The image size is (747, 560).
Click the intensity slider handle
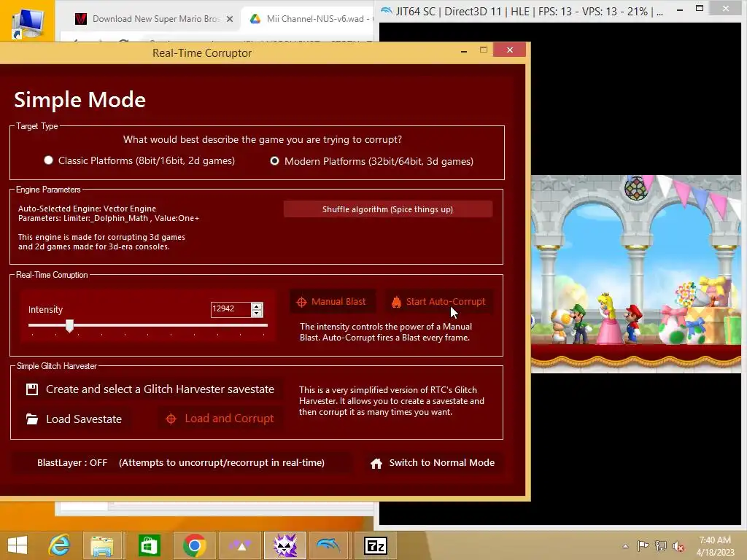[69, 326]
